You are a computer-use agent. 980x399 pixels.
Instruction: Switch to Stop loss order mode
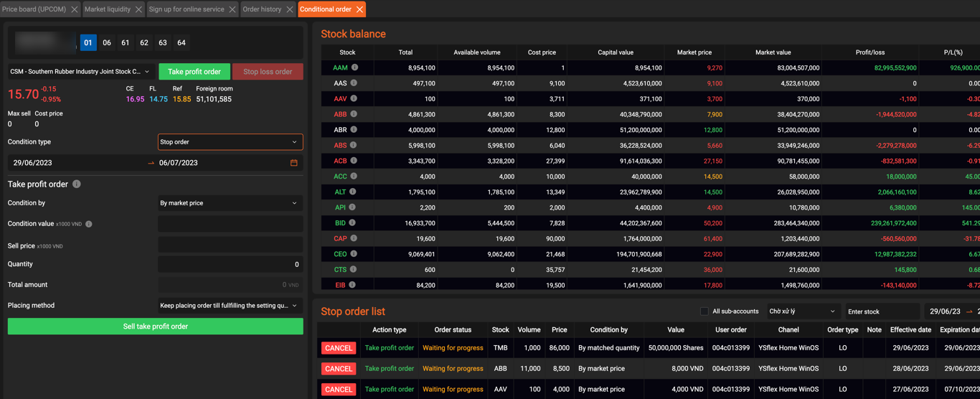click(268, 72)
